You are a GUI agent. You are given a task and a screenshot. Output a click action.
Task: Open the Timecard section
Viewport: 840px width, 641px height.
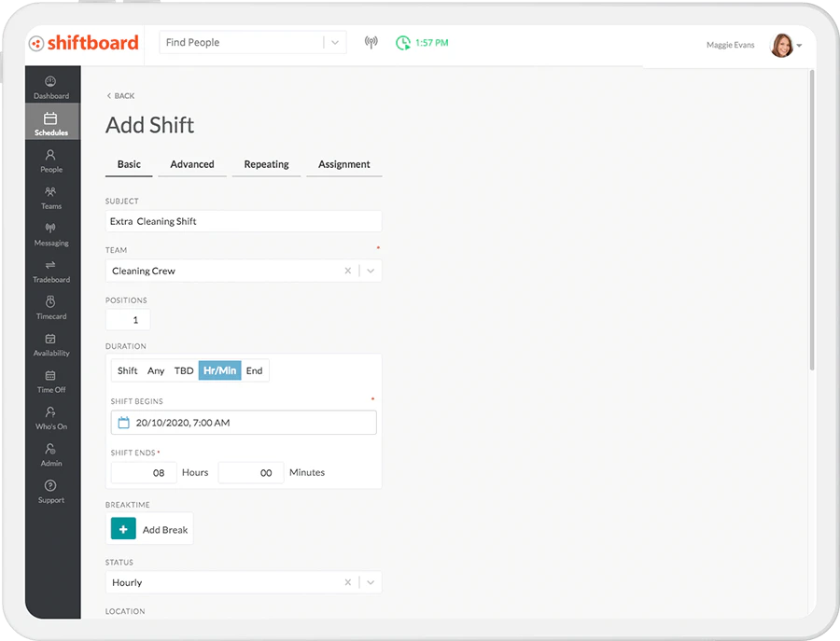click(50, 308)
